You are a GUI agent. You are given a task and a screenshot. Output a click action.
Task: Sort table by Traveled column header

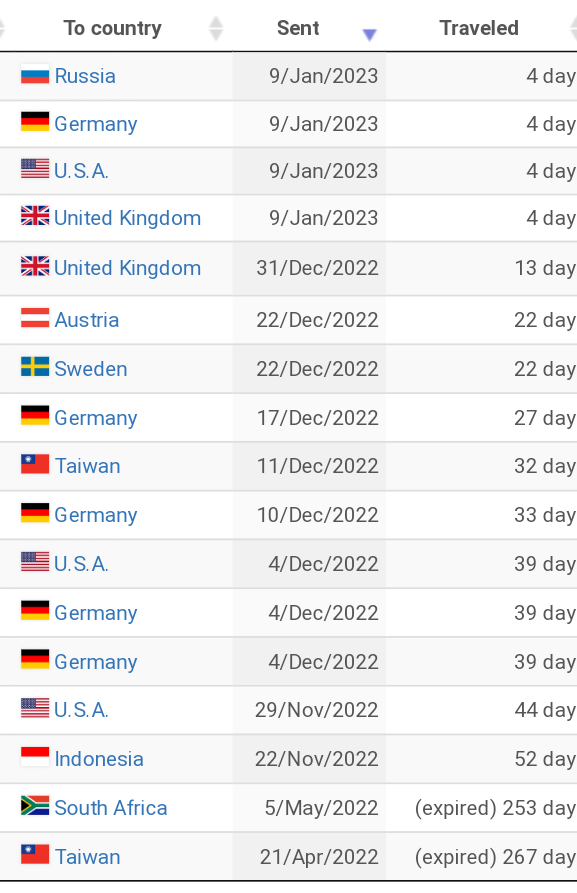[x=479, y=28]
